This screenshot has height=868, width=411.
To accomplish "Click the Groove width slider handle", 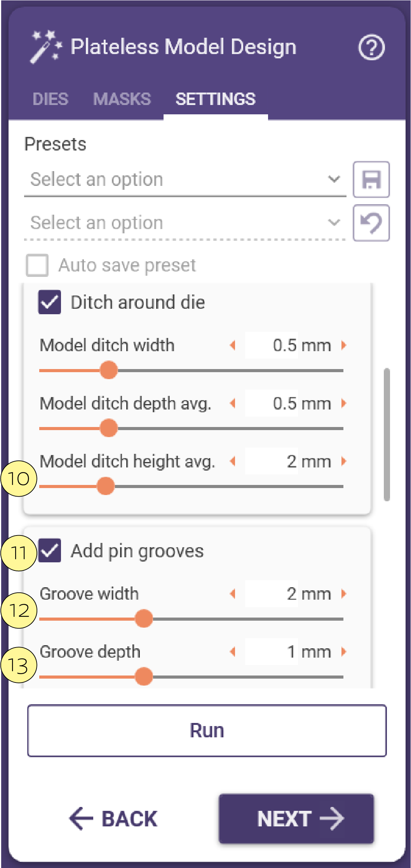I will (x=144, y=619).
